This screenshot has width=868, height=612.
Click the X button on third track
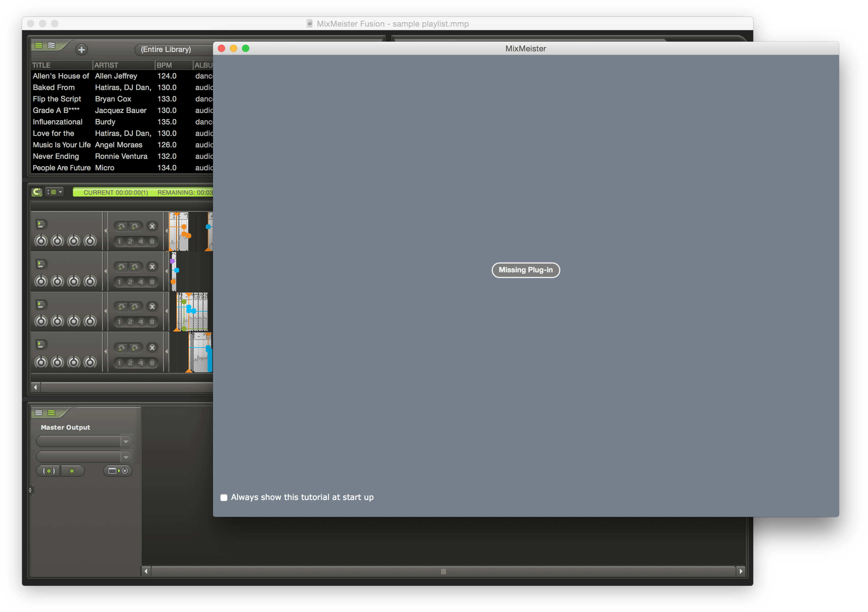pos(152,306)
